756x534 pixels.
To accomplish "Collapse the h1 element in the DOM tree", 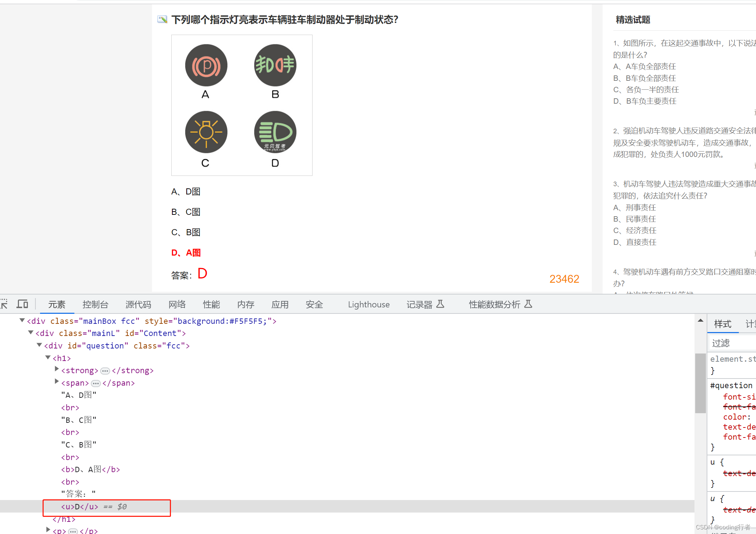I will [48, 357].
